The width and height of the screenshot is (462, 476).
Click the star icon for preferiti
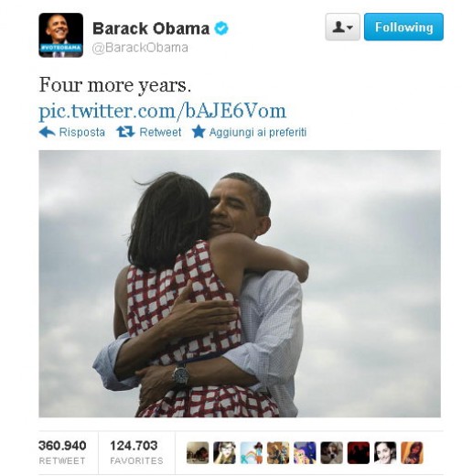(x=199, y=132)
